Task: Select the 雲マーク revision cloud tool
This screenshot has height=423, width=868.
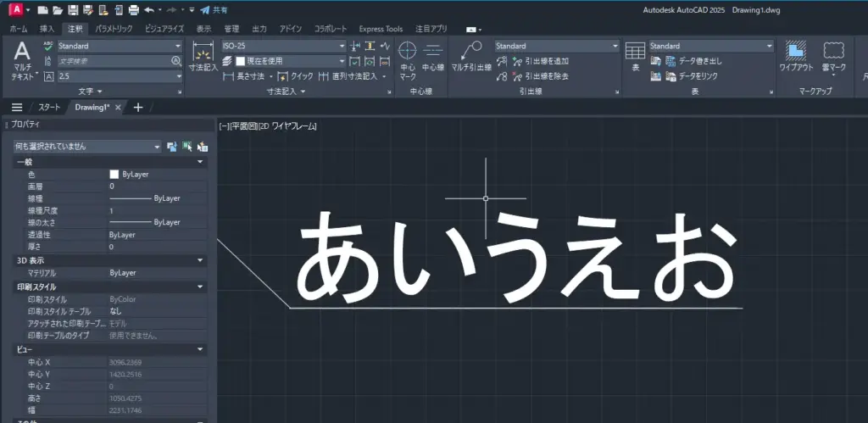Action: pyautogui.click(x=834, y=56)
